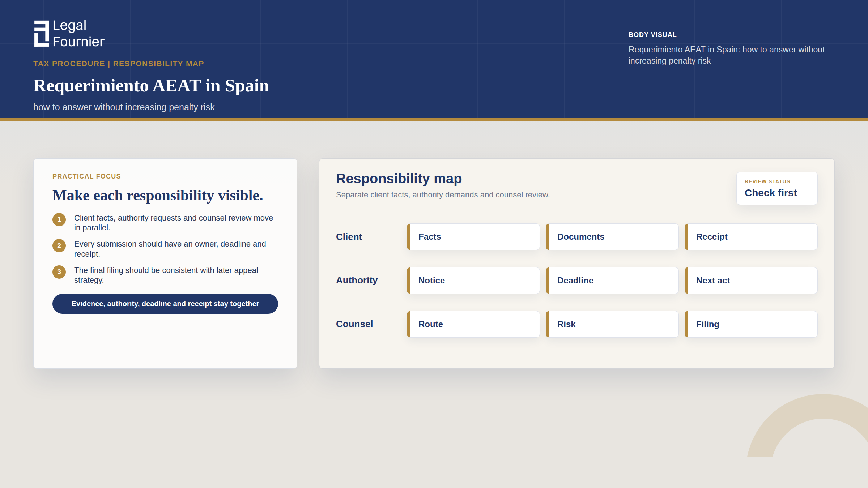Click the Counsel row label
This screenshot has width=868, height=488.
[354, 324]
